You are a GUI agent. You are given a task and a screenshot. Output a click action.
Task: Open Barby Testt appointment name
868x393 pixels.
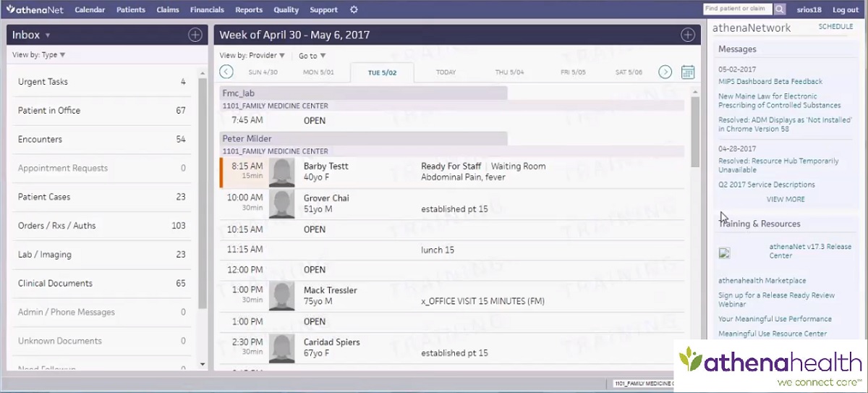coord(325,166)
